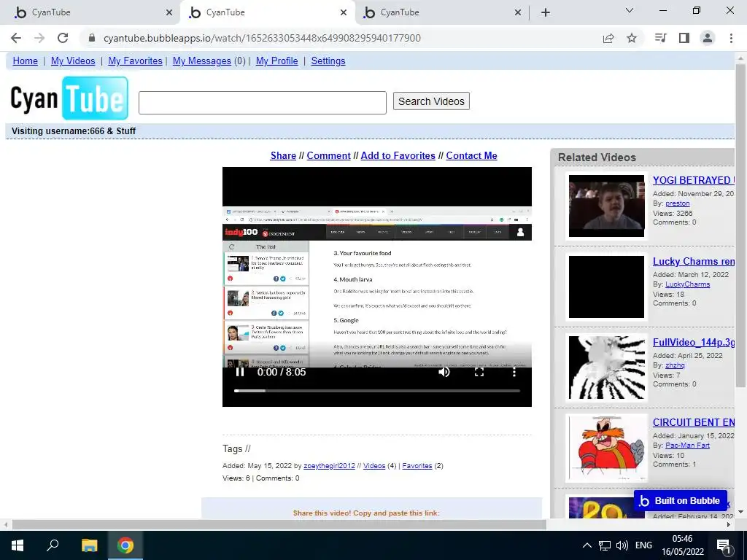Click CIRCUIT BENT Robotnik thumbnail
This screenshot has height=560, width=747.
pyautogui.click(x=606, y=448)
